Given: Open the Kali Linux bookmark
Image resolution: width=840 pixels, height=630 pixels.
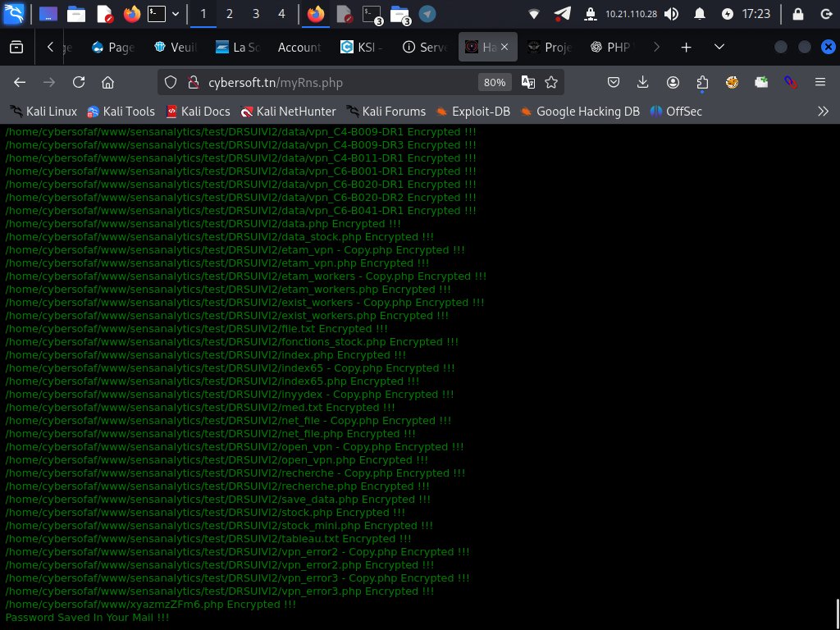Looking at the screenshot, I should coord(43,112).
